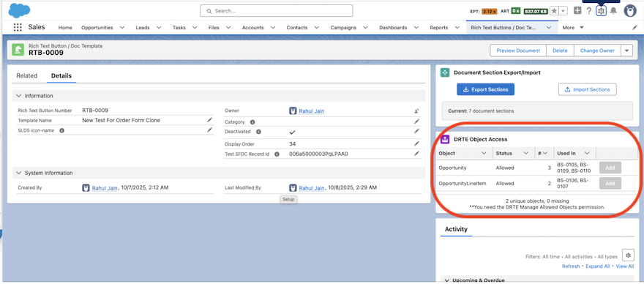Open Favorites list dropdown arrow
This screenshot has height=284, width=644.
click(563, 11)
